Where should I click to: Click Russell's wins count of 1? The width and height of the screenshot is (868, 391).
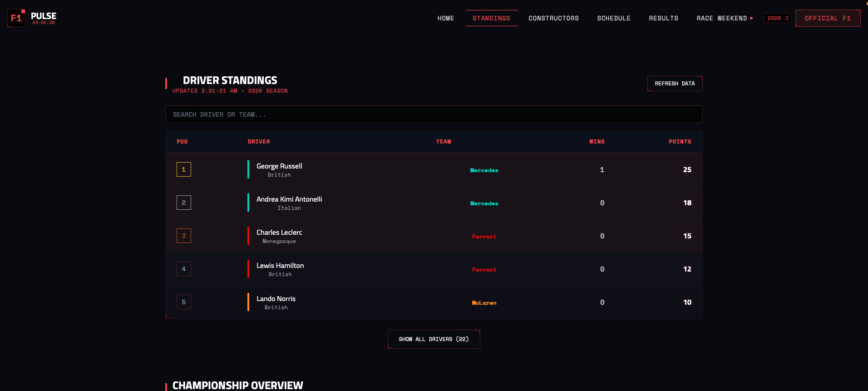coord(602,169)
